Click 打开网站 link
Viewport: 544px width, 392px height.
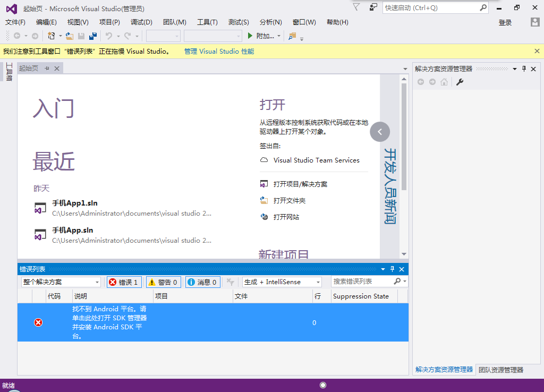pos(286,217)
